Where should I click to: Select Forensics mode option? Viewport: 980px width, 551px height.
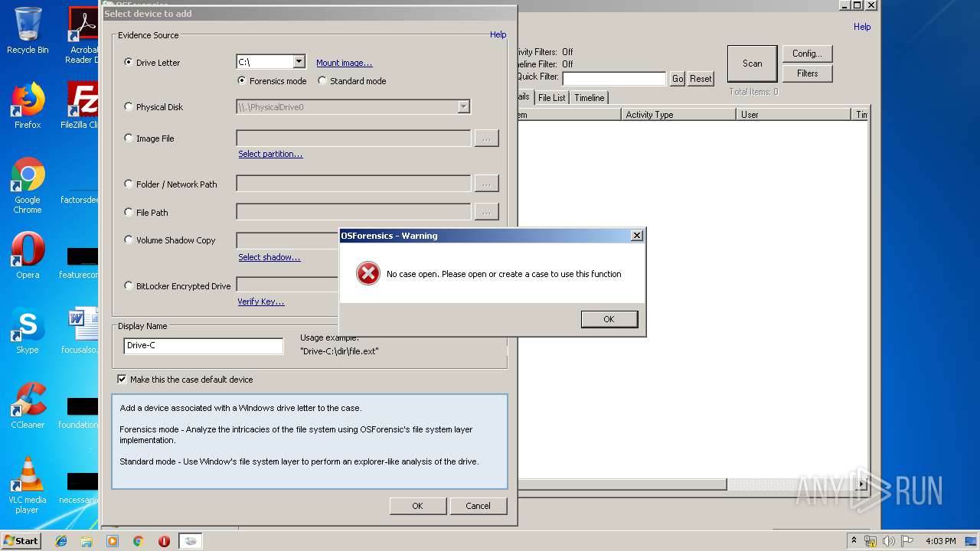tap(242, 80)
